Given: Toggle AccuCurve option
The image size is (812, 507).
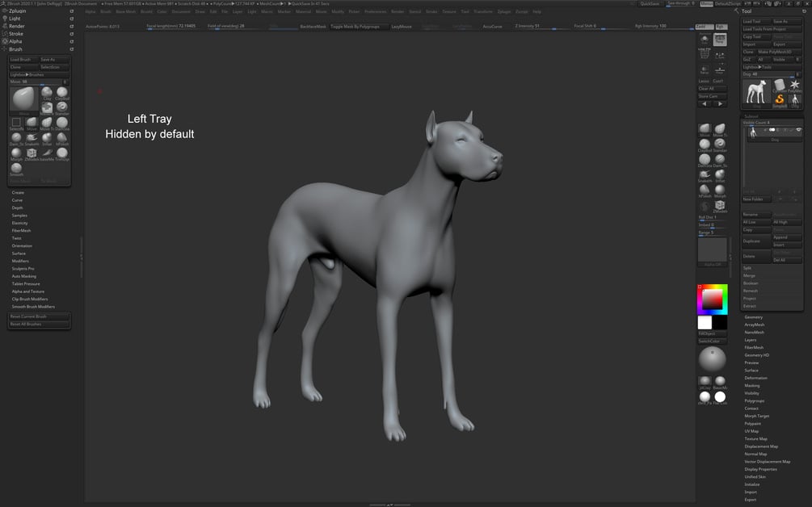Looking at the screenshot, I should (493, 27).
